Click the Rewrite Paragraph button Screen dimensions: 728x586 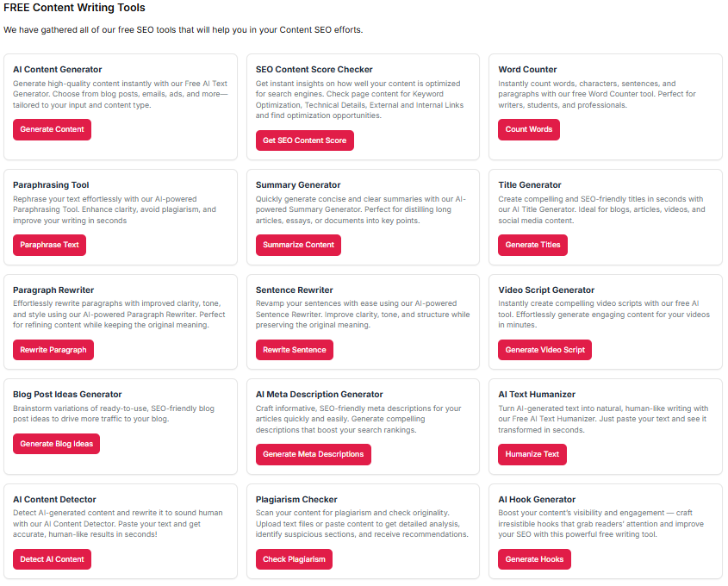click(53, 350)
